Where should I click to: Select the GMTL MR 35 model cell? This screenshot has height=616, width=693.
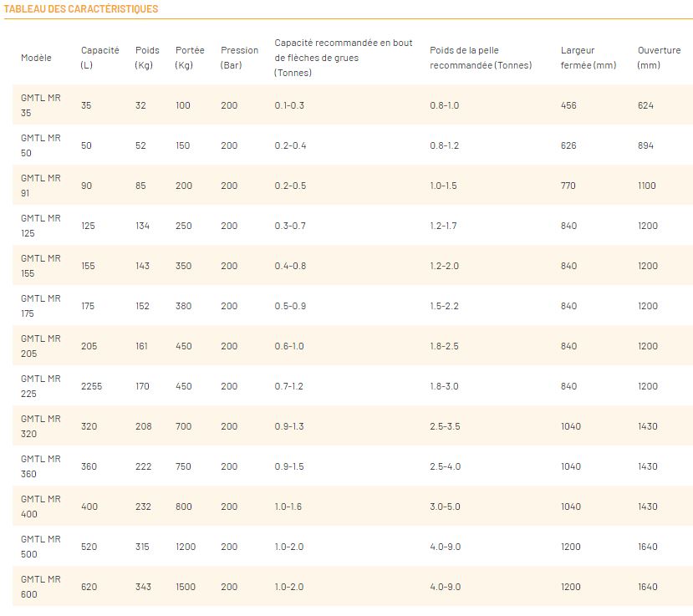click(x=40, y=105)
